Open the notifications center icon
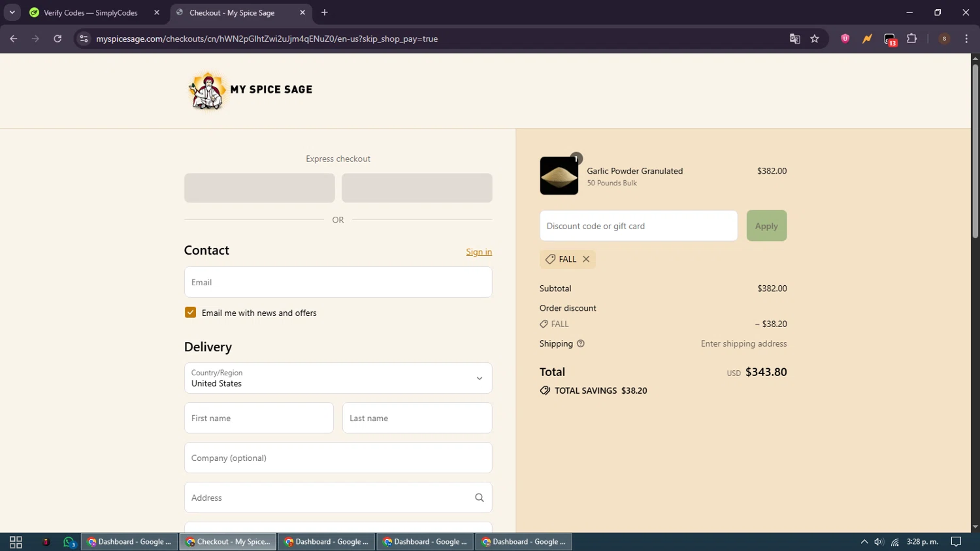 point(956,542)
